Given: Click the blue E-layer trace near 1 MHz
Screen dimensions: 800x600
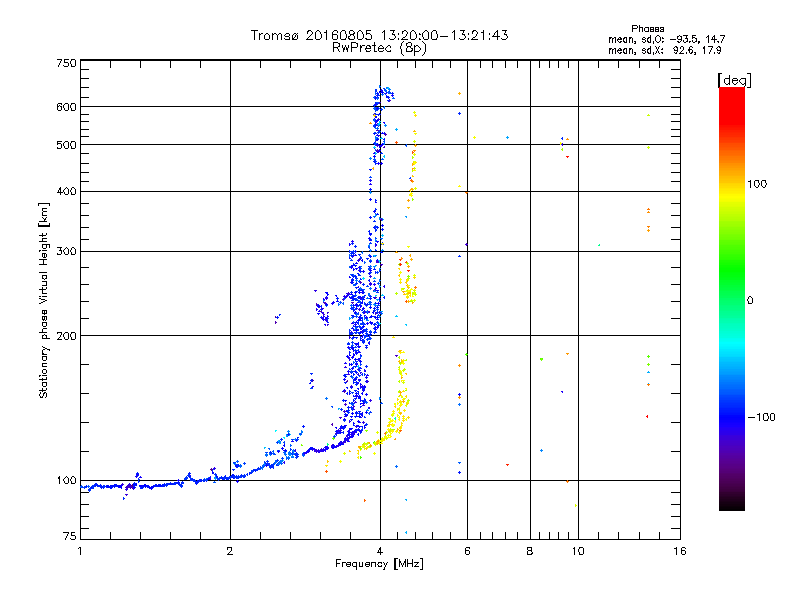Looking at the screenshot, I should (110, 486).
